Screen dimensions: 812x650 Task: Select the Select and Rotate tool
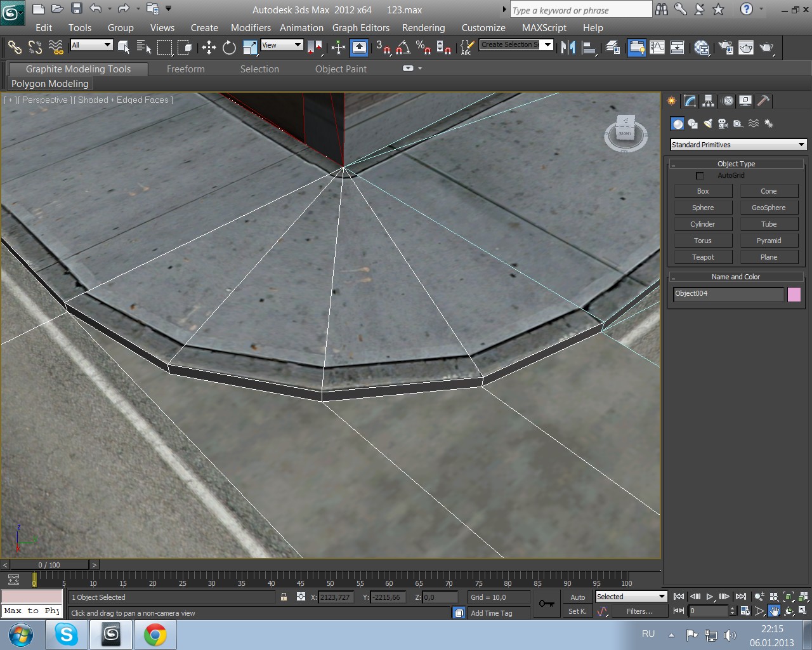click(x=229, y=48)
